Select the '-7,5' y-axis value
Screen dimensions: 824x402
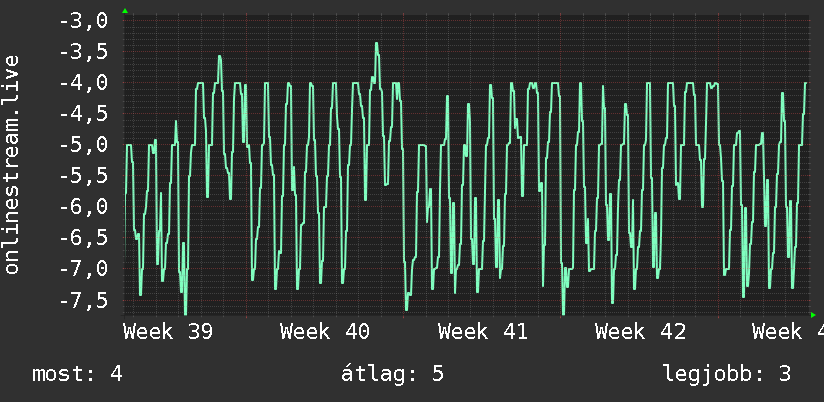(x=83, y=300)
